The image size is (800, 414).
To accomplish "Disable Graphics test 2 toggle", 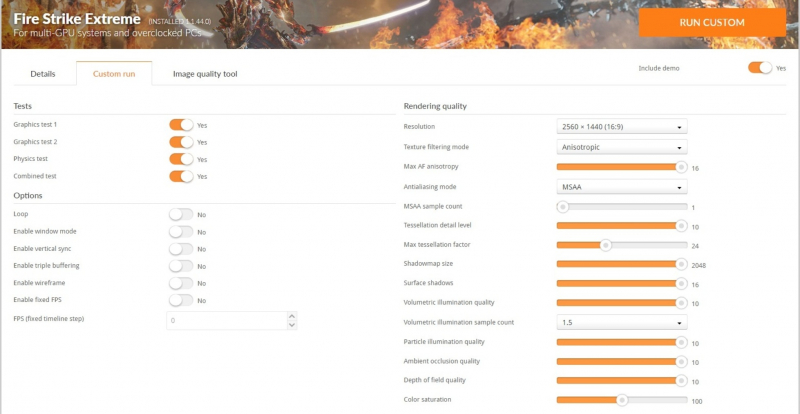I will [x=181, y=142].
